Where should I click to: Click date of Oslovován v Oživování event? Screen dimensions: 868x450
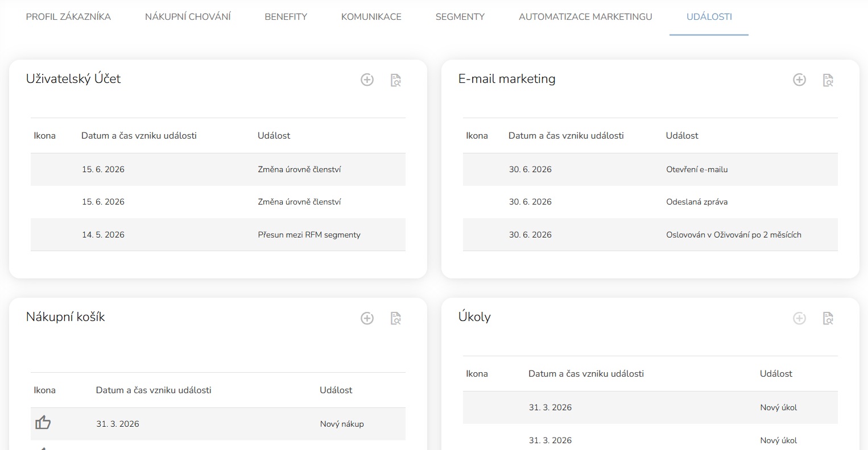pyautogui.click(x=530, y=235)
